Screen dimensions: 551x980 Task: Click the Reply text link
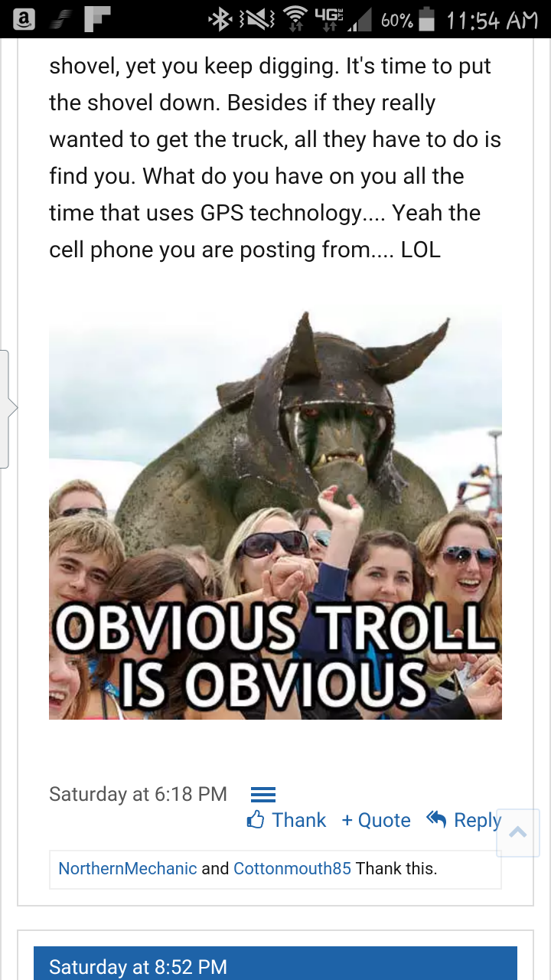pos(478,821)
